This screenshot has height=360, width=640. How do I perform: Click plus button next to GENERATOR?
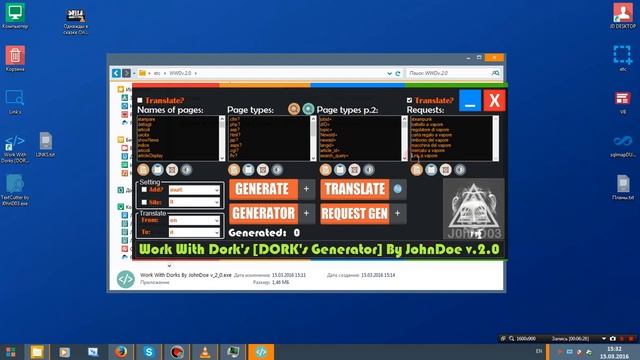(307, 213)
